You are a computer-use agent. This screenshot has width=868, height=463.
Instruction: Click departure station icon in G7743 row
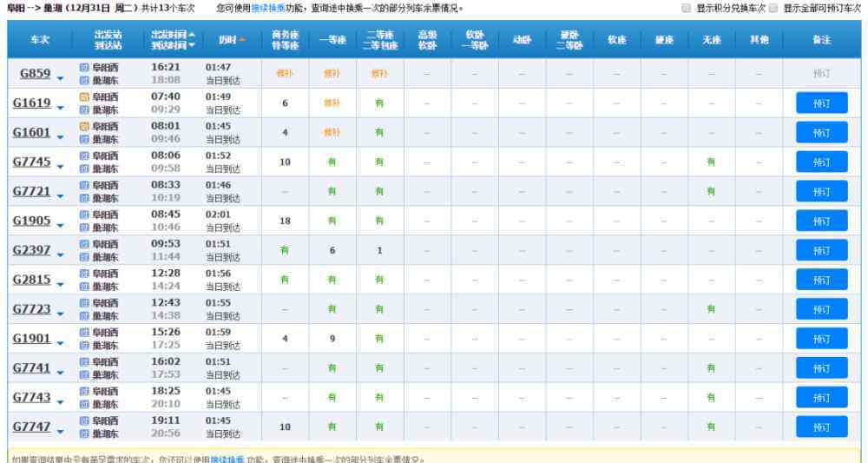point(84,391)
